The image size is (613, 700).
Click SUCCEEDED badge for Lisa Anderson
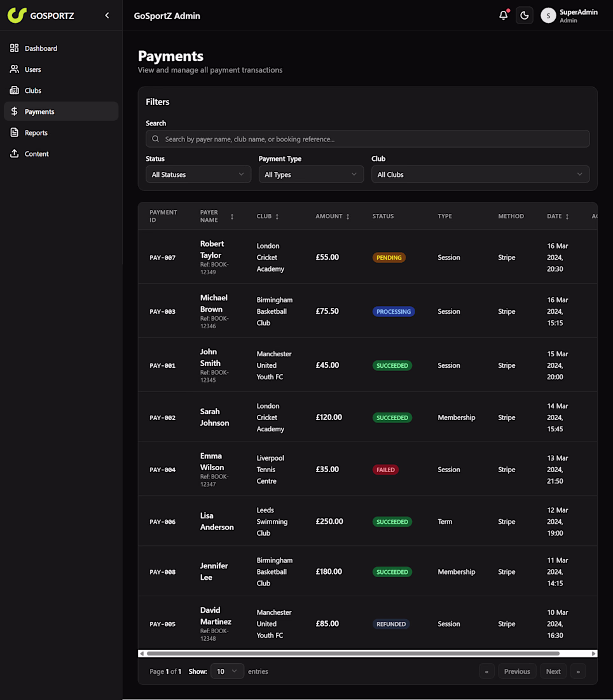pyautogui.click(x=392, y=522)
